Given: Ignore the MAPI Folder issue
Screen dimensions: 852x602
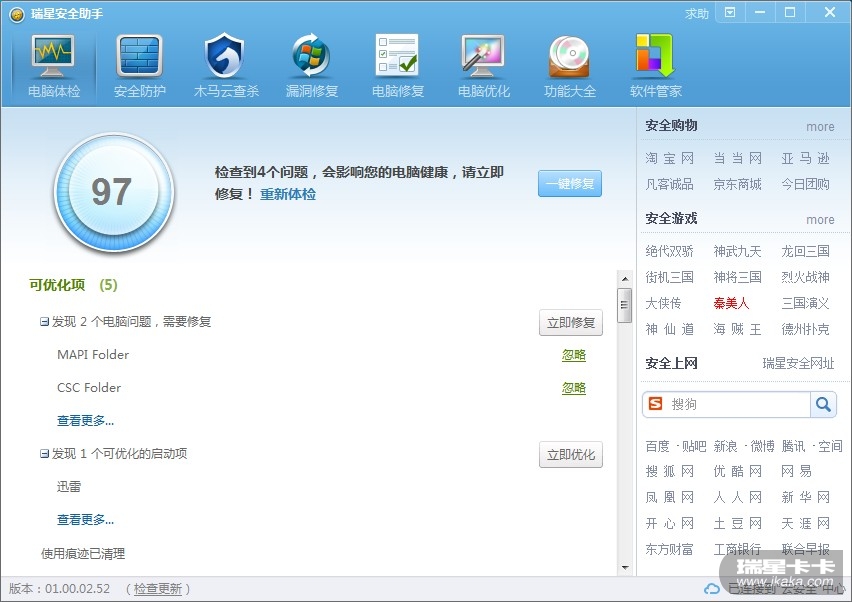Looking at the screenshot, I should click(574, 355).
